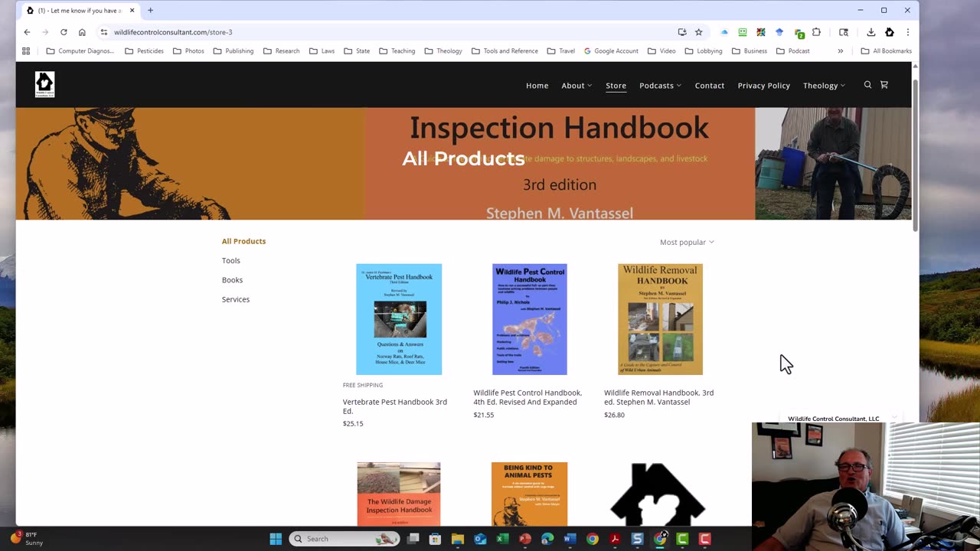The width and height of the screenshot is (980, 551).
Task: Open the Extensions puzzle-piece icon
Action: pyautogui.click(x=816, y=32)
